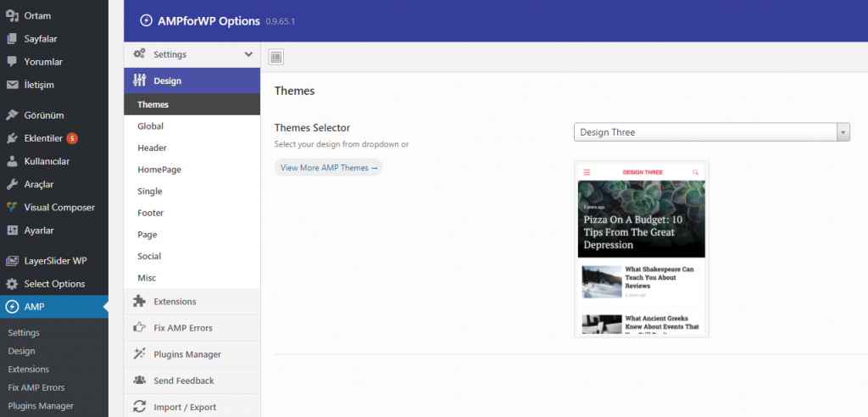The height and width of the screenshot is (417, 868).
Task: Click the Design Three theme preview thumbnail
Action: [642, 249]
